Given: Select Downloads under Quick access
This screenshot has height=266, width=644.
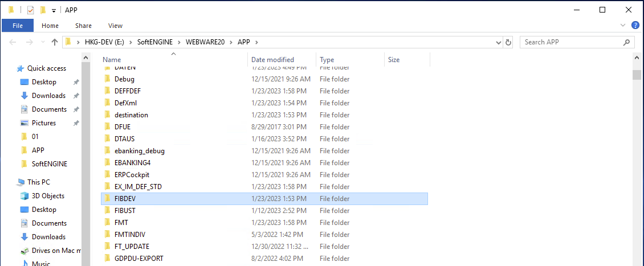Looking at the screenshot, I should (48, 96).
